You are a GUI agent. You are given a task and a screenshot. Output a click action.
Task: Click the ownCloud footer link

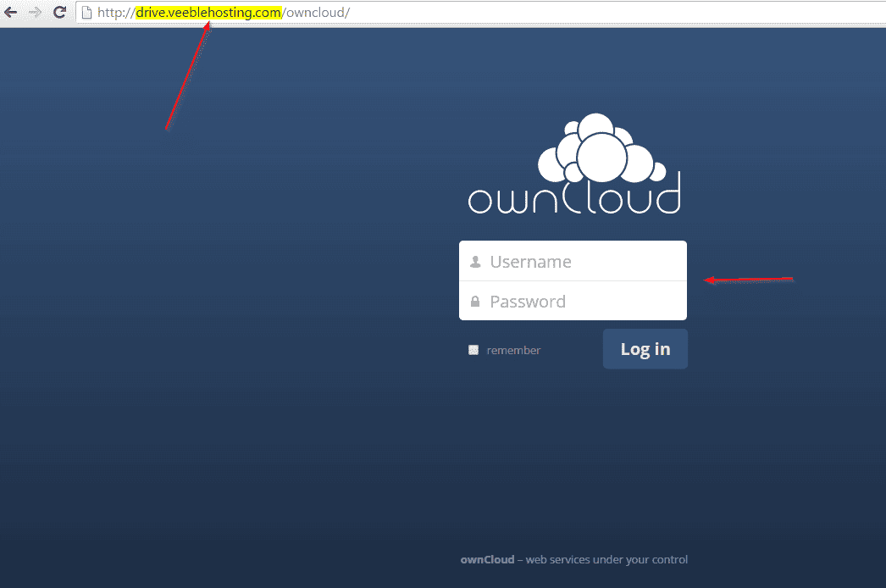click(488, 559)
